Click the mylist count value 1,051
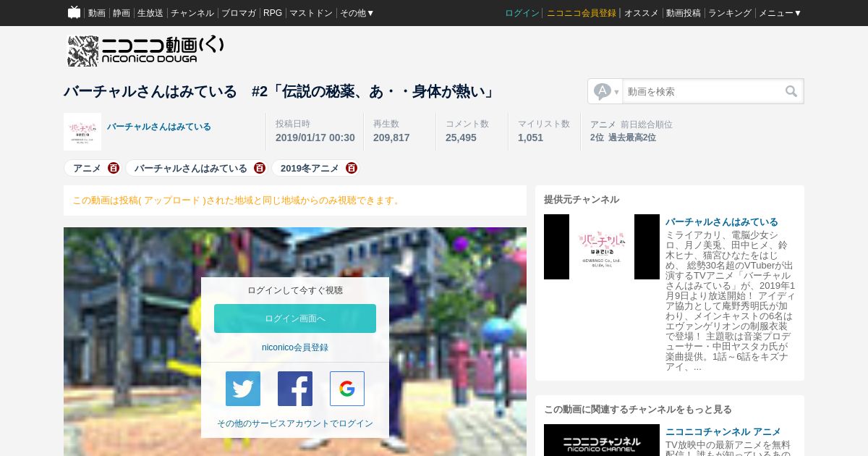 coord(530,138)
